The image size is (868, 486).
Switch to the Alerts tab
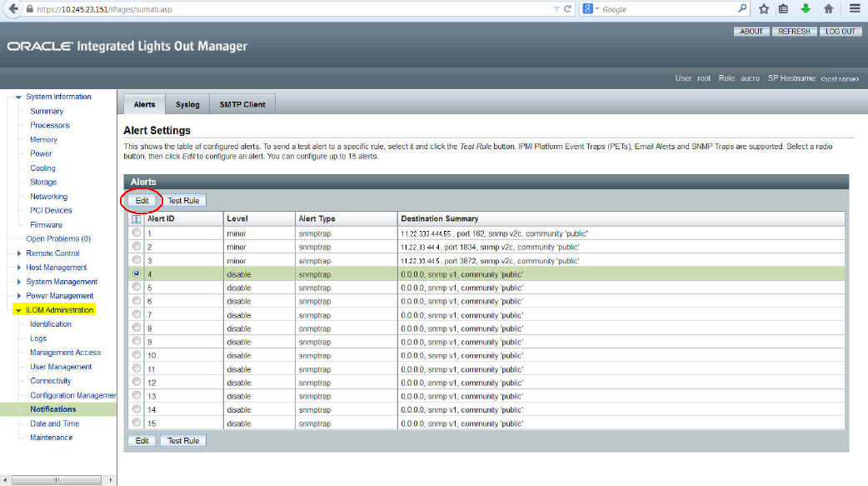pos(144,104)
